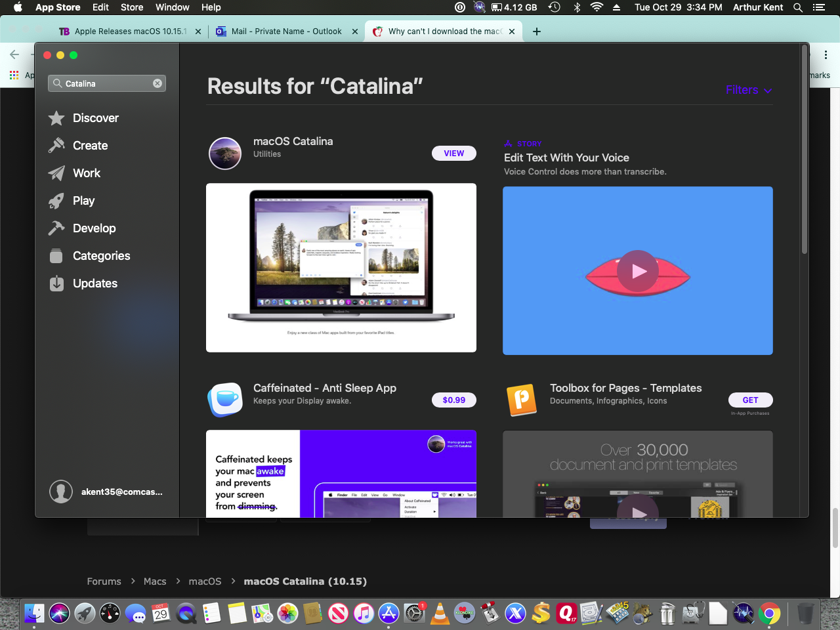The image size is (840, 630).
Task: Click Forums breadcrumb in browser page
Action: point(104,581)
